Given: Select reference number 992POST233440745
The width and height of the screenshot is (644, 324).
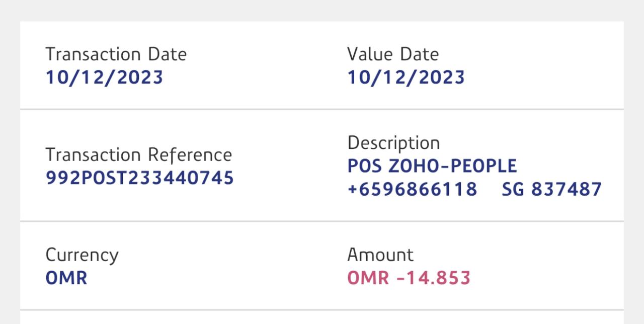Looking at the screenshot, I should pyautogui.click(x=139, y=178).
